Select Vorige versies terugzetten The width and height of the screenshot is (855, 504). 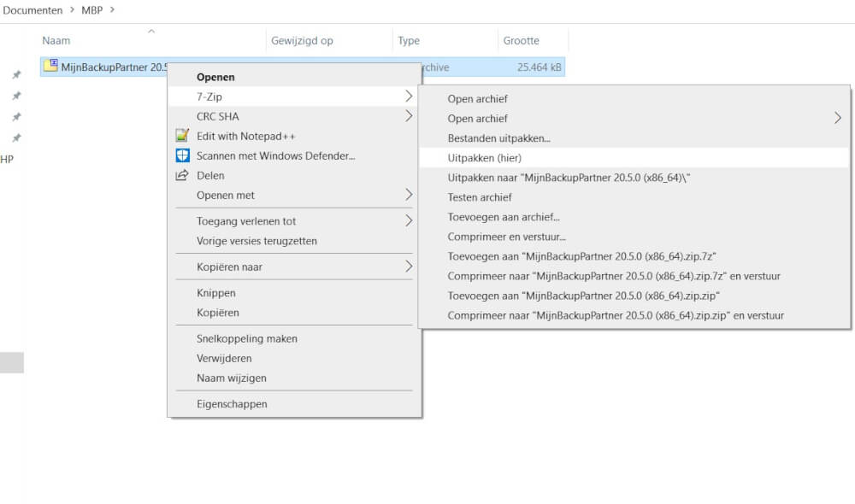(x=256, y=241)
